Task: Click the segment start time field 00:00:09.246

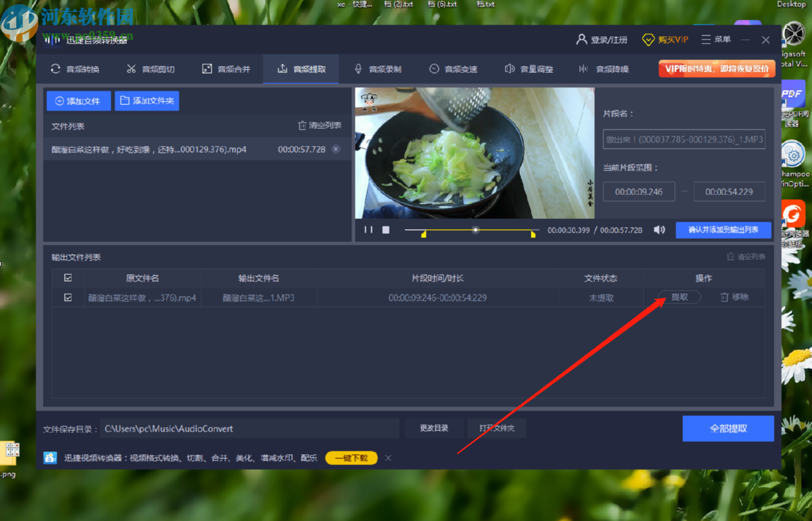Action: 639,192
